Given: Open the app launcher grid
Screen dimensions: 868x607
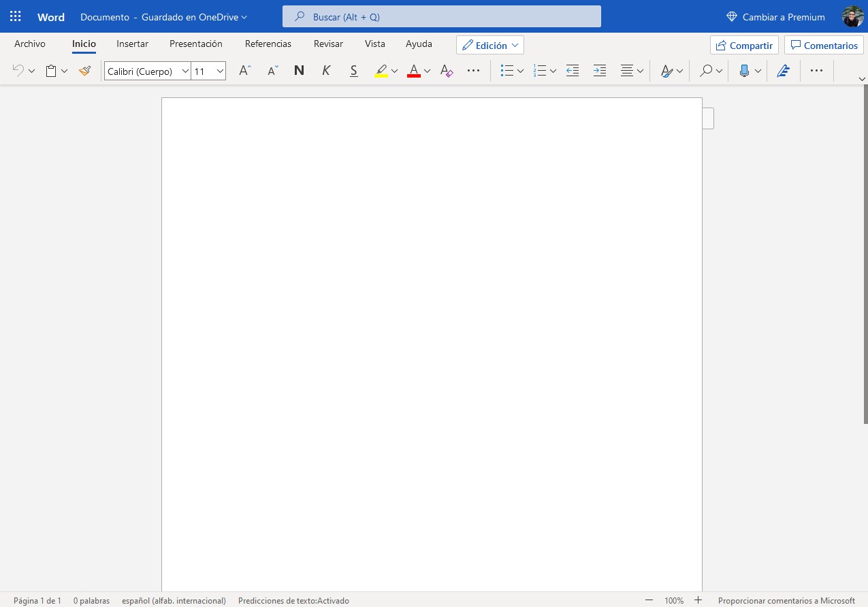Looking at the screenshot, I should coord(15,16).
